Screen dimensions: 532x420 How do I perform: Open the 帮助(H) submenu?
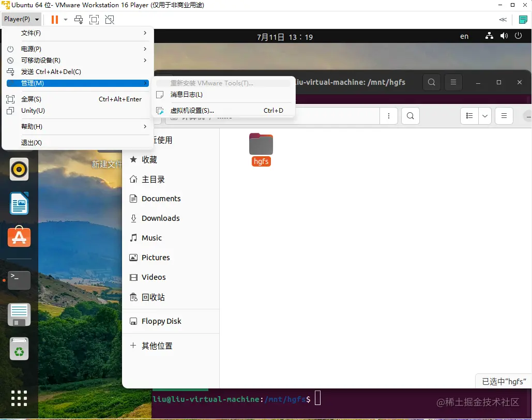click(x=78, y=127)
